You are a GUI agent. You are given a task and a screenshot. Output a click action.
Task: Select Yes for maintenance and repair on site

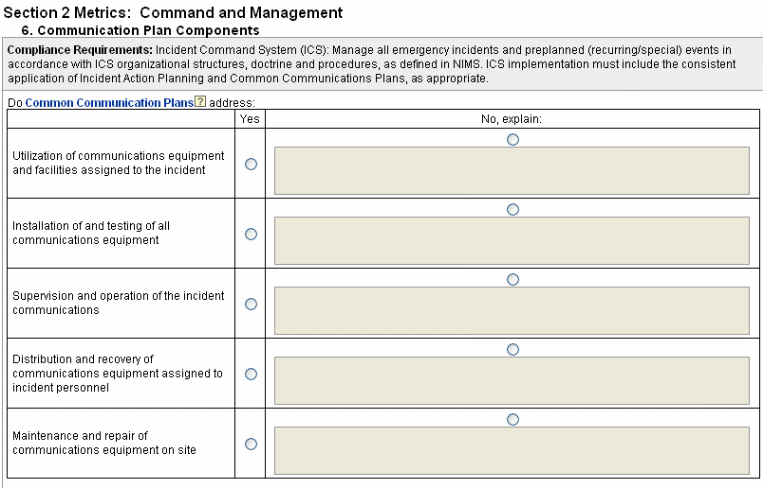(251, 444)
